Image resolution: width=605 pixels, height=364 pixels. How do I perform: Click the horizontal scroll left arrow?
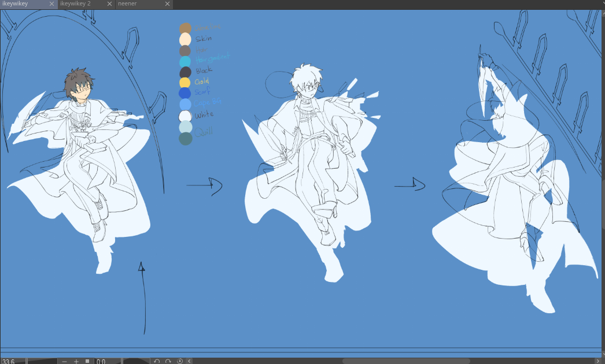(x=189, y=361)
